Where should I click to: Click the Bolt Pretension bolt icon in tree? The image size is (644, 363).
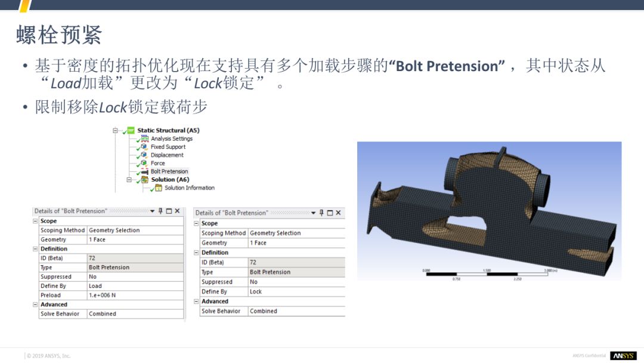(x=144, y=171)
